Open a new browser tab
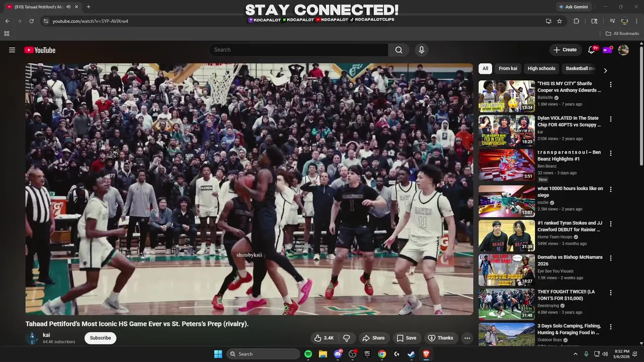This screenshot has width=644, height=362. [x=89, y=7]
